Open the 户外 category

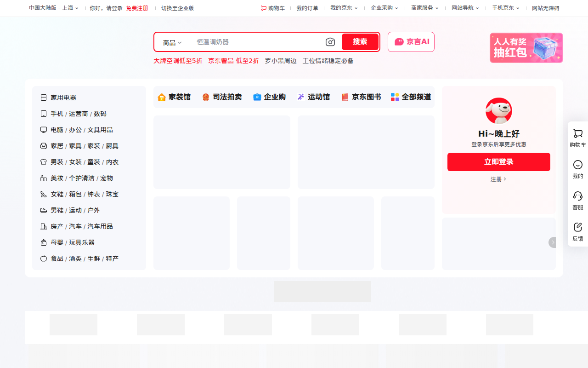[94, 210]
